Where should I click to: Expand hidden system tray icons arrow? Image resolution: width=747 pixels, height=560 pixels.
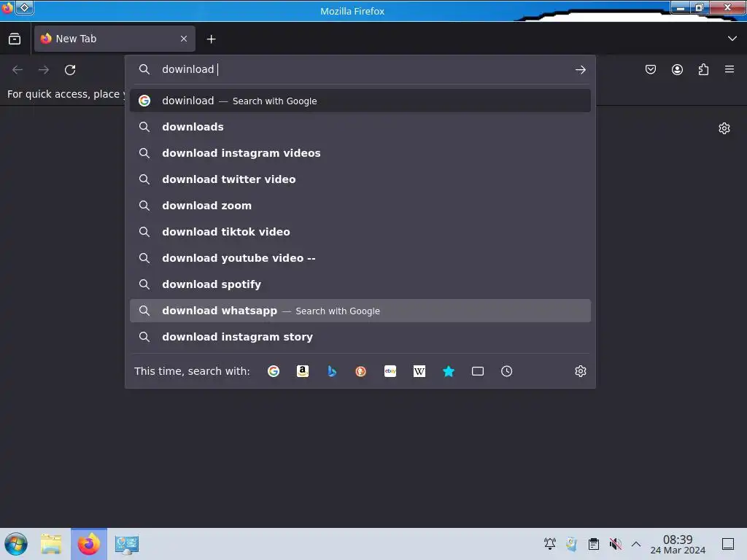point(636,544)
